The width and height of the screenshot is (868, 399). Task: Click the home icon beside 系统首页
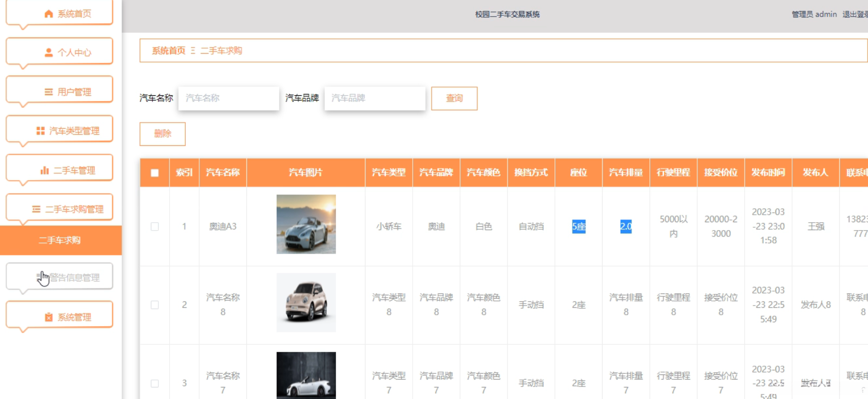pos(49,14)
